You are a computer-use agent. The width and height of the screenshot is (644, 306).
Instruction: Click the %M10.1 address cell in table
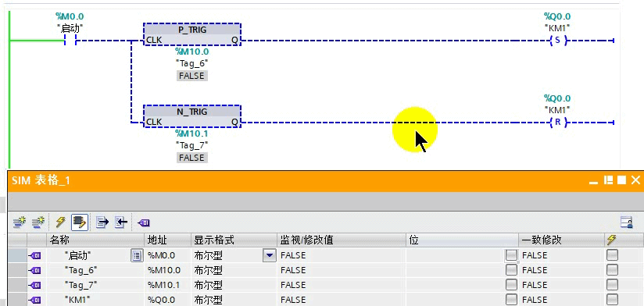(167, 285)
